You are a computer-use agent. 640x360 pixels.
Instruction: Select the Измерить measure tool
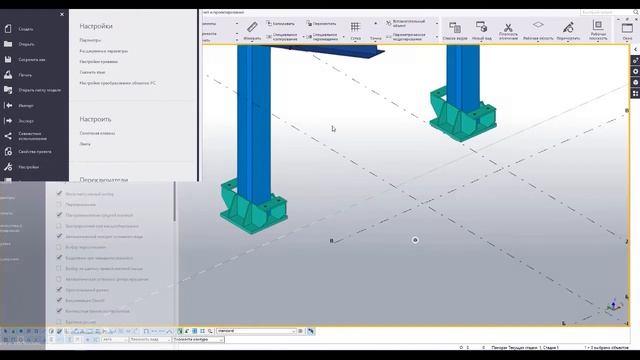[x=252, y=31]
